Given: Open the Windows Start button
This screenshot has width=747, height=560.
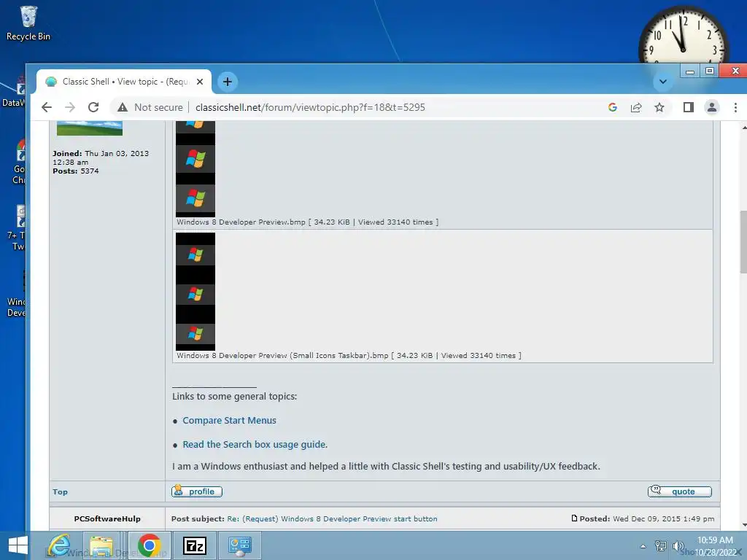Looking at the screenshot, I should [x=18, y=545].
